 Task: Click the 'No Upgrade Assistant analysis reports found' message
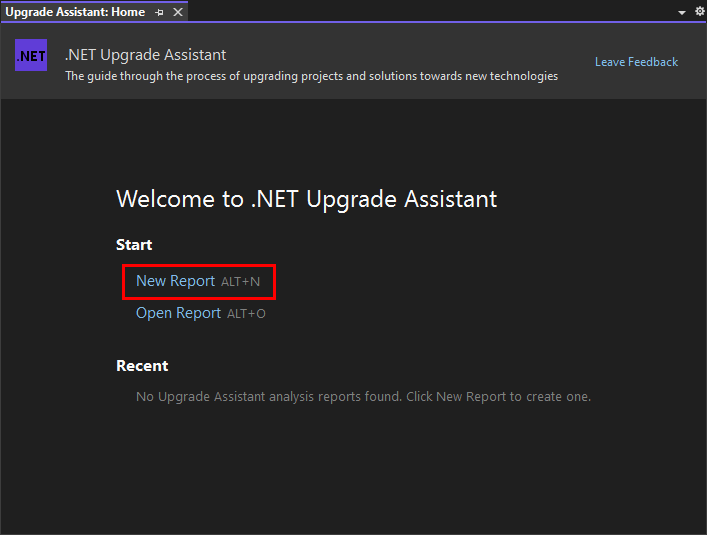tap(363, 397)
